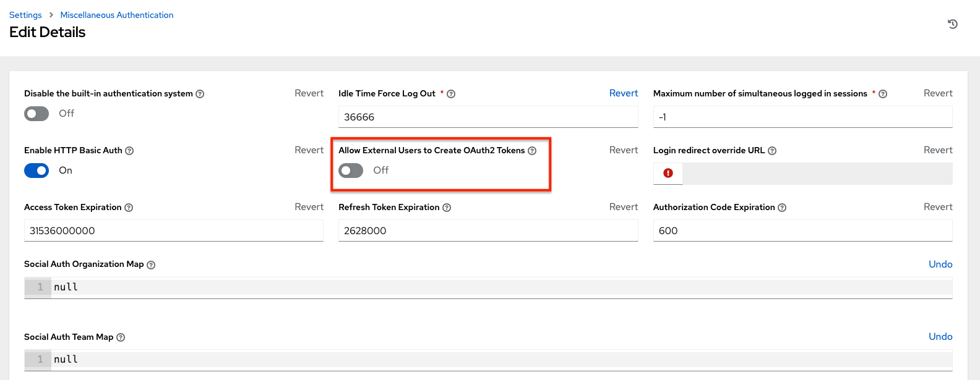This screenshot has width=980, height=380.
Task: Go to Settings breadcrumb link
Action: click(x=25, y=15)
